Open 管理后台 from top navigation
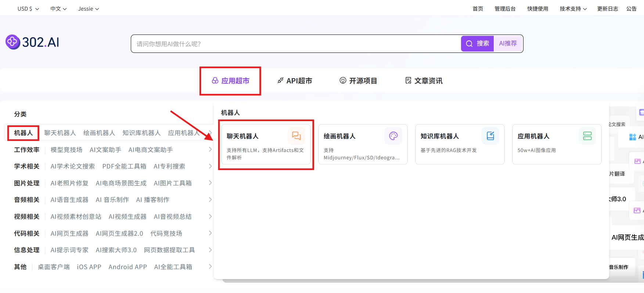644x293 pixels. point(505,9)
